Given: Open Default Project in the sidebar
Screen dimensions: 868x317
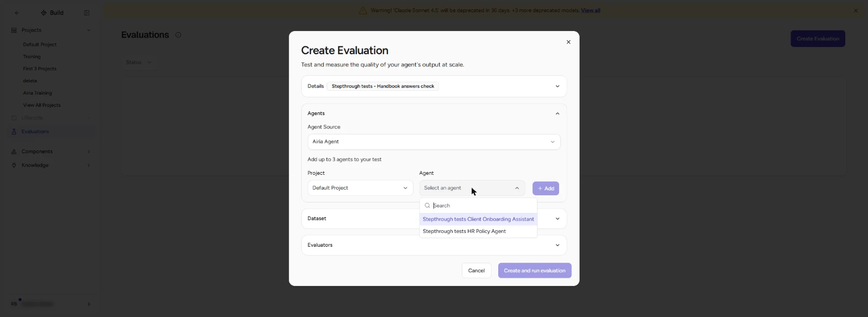Looking at the screenshot, I should pyautogui.click(x=40, y=44).
